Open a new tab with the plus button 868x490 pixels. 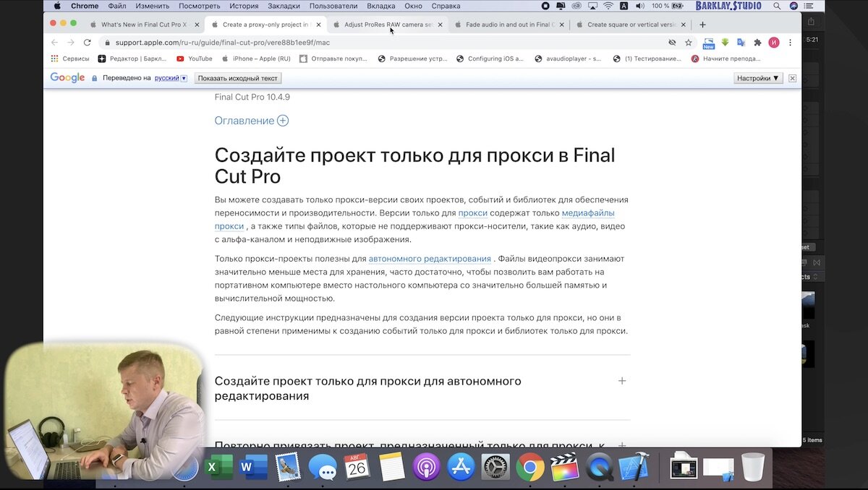702,25
